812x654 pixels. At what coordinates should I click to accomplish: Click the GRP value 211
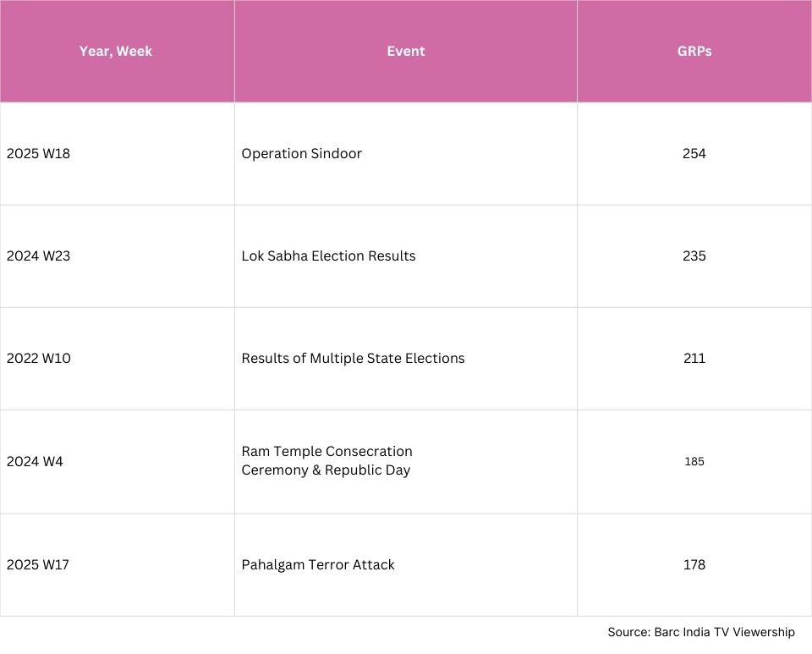(x=694, y=359)
